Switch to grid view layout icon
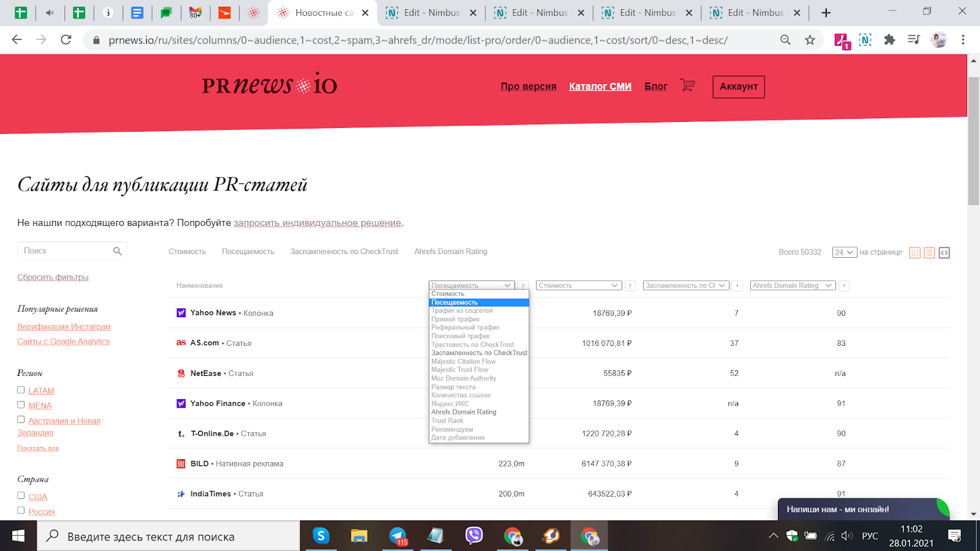Screen dimensions: 980x551 pyautogui.click(x=915, y=253)
